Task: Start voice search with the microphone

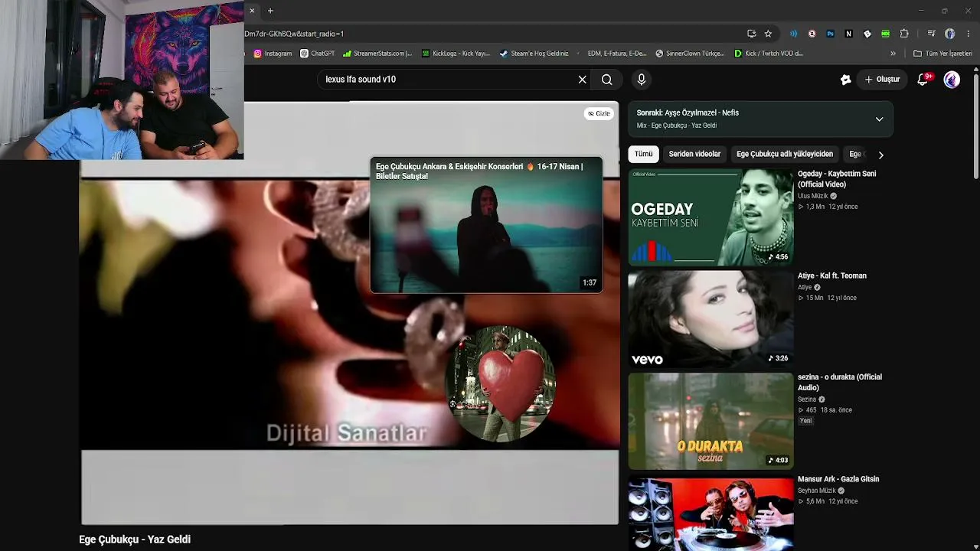Action: [642, 80]
